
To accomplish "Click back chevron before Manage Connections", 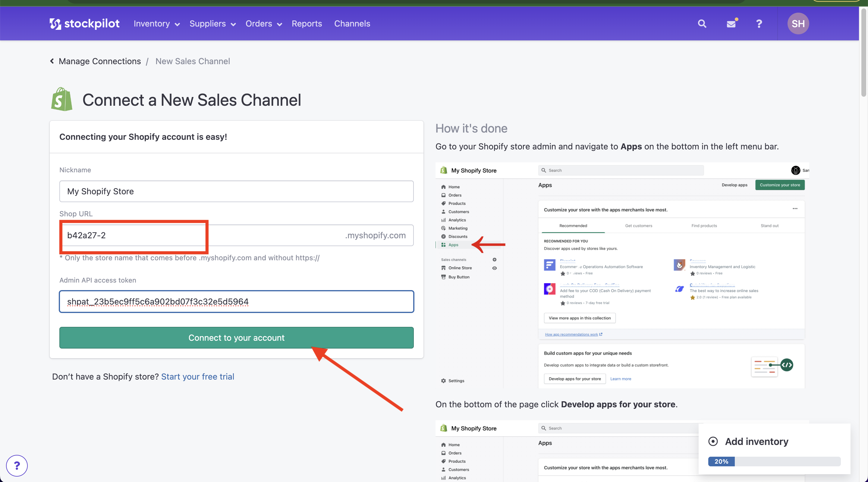I will 52,61.
